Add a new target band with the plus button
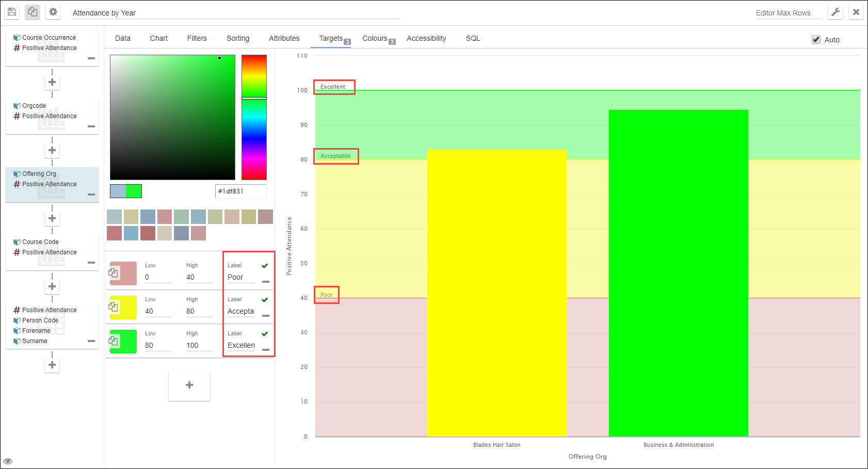 [189, 385]
